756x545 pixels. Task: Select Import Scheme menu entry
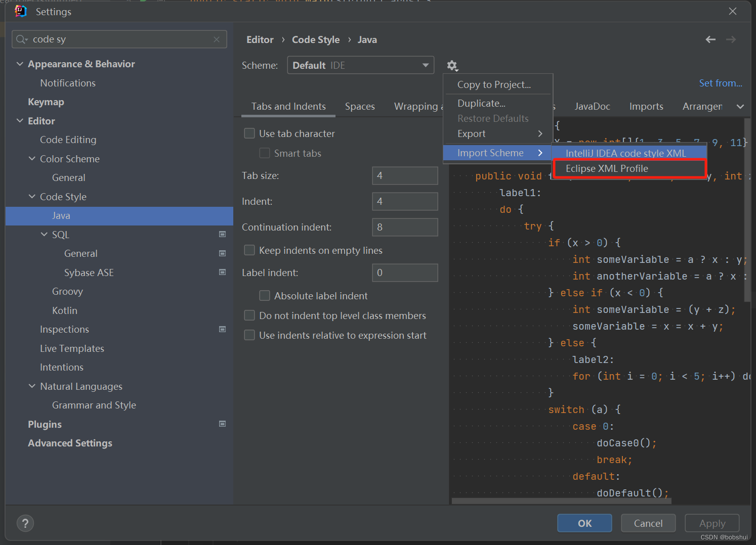tap(498, 153)
